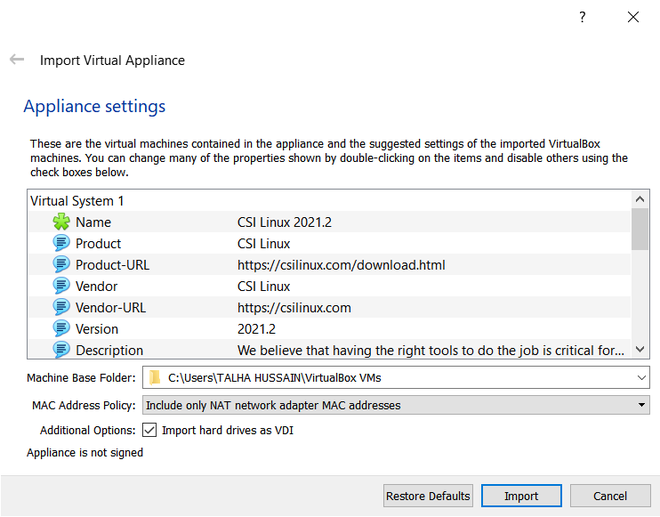The width and height of the screenshot is (660, 517).
Task: Click the Product row speech bubble icon
Action: click(62, 244)
